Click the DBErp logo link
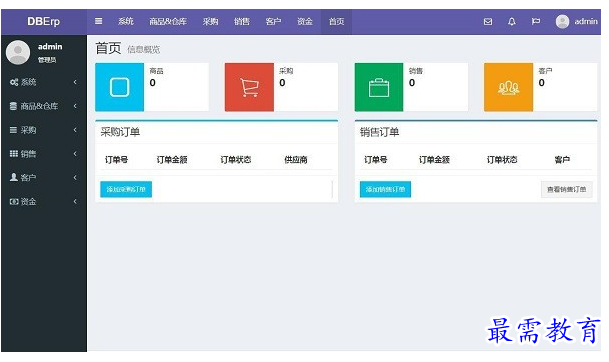 [44, 21]
